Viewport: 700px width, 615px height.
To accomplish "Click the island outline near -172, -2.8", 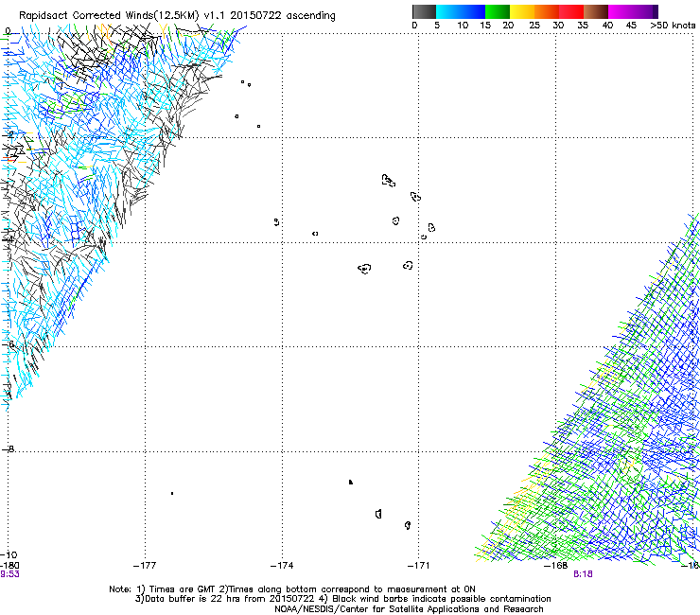I will pos(389,181).
